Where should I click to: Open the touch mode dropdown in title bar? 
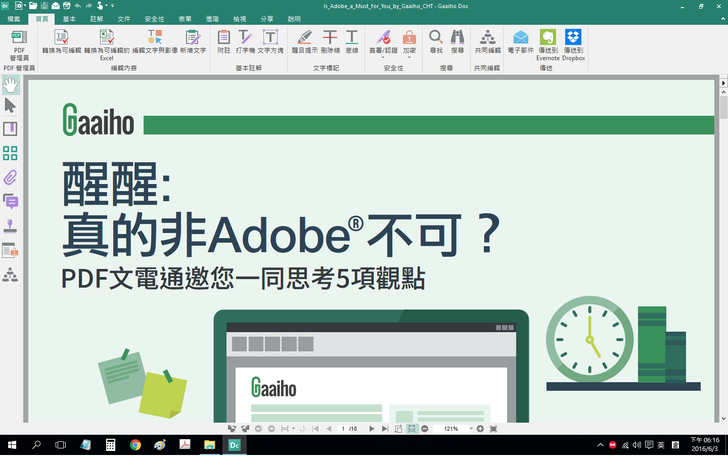(106, 6)
